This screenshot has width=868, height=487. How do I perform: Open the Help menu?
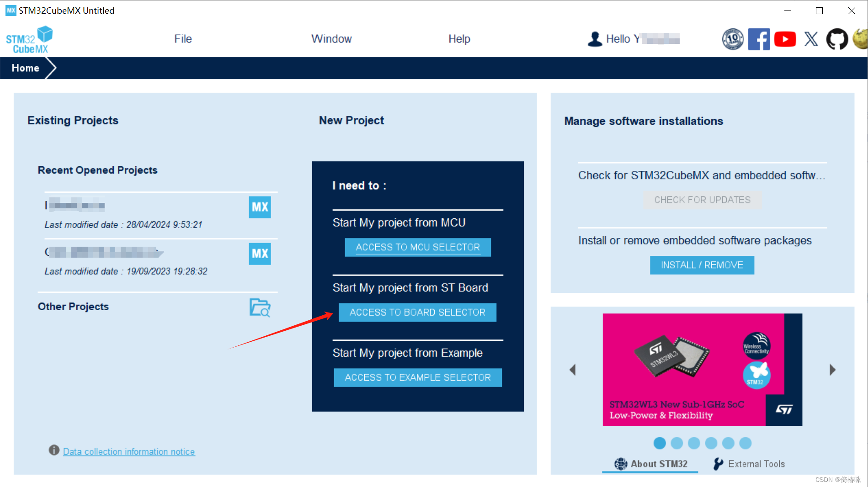pos(459,39)
